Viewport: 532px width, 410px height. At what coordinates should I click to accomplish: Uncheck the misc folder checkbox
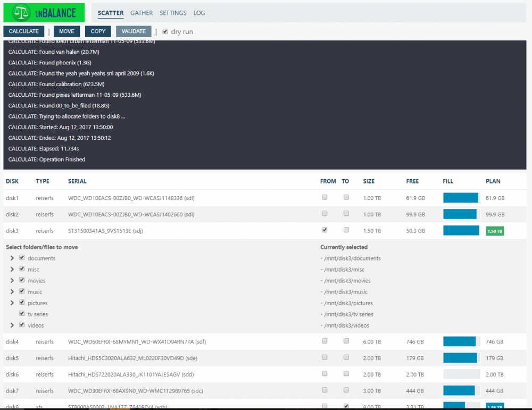pos(22,269)
